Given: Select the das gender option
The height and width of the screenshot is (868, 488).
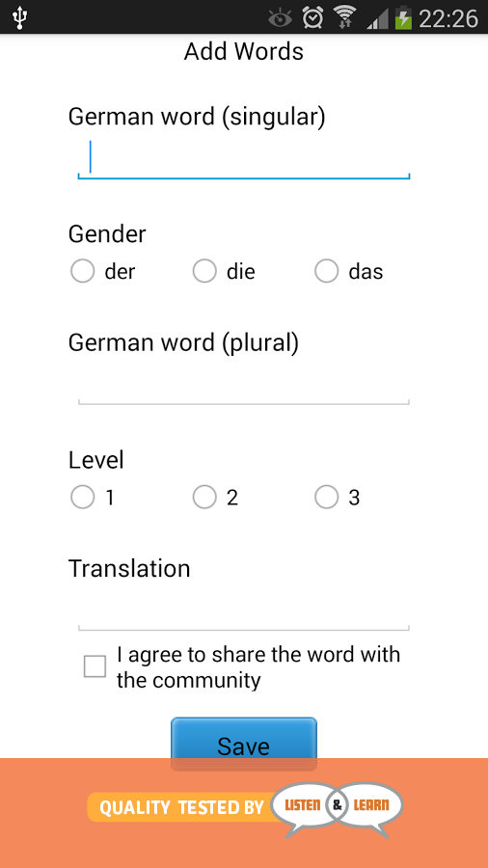Looking at the screenshot, I should pyautogui.click(x=348, y=271).
